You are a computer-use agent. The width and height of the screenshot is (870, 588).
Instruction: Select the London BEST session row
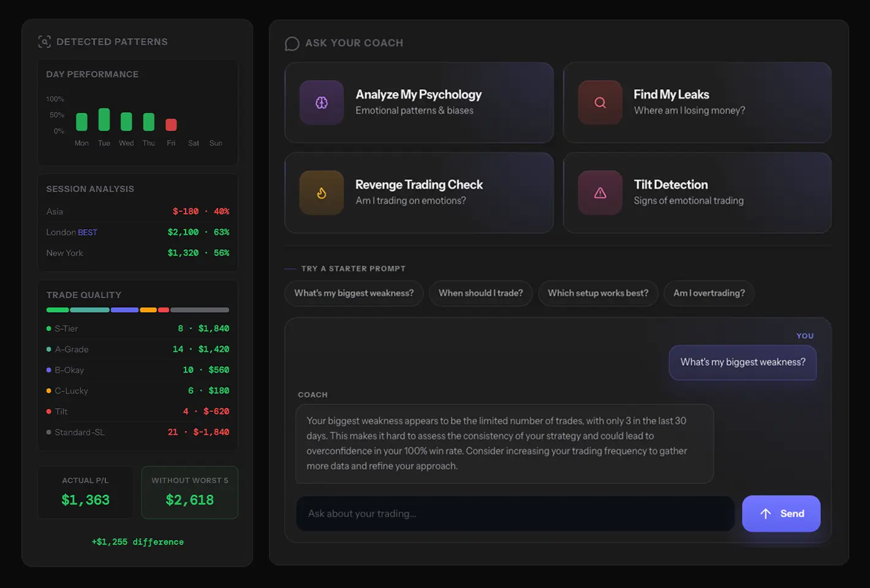tap(137, 232)
